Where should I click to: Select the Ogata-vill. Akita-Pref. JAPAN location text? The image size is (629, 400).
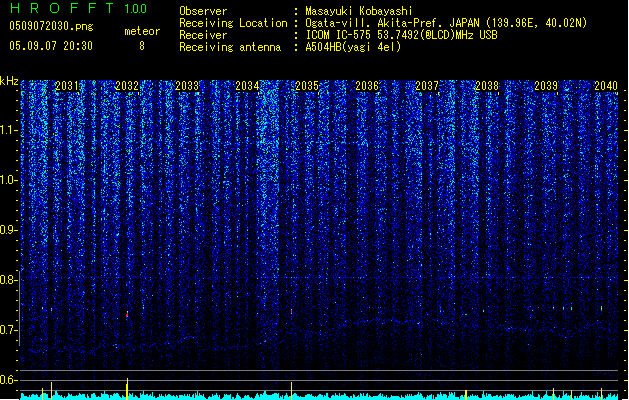pyautogui.click(x=446, y=23)
